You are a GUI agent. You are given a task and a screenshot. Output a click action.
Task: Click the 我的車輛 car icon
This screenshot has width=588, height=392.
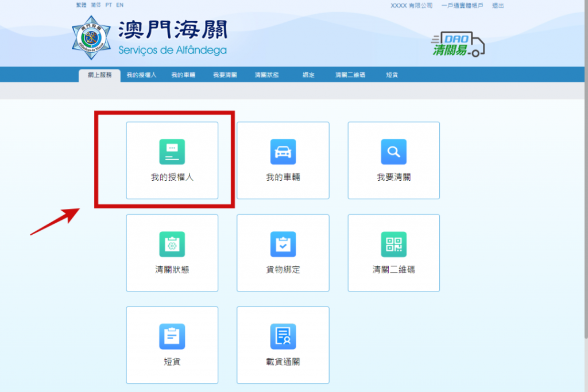point(283,152)
